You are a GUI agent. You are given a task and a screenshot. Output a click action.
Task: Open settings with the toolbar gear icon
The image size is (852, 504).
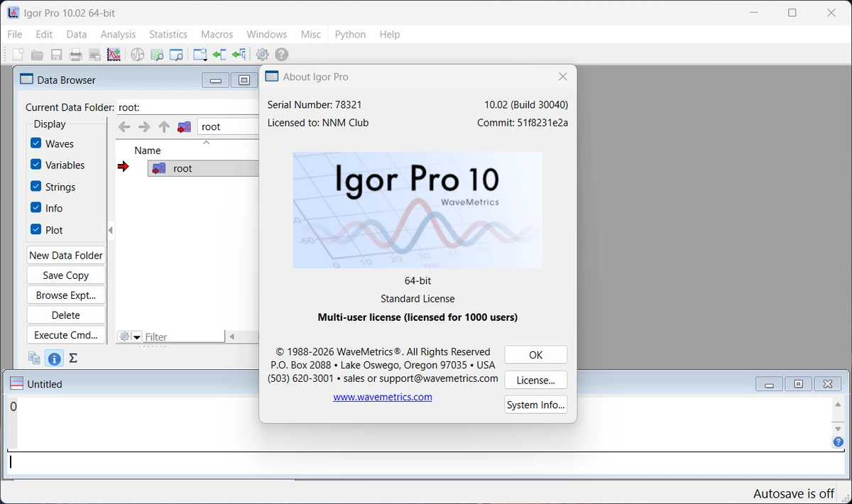point(263,55)
